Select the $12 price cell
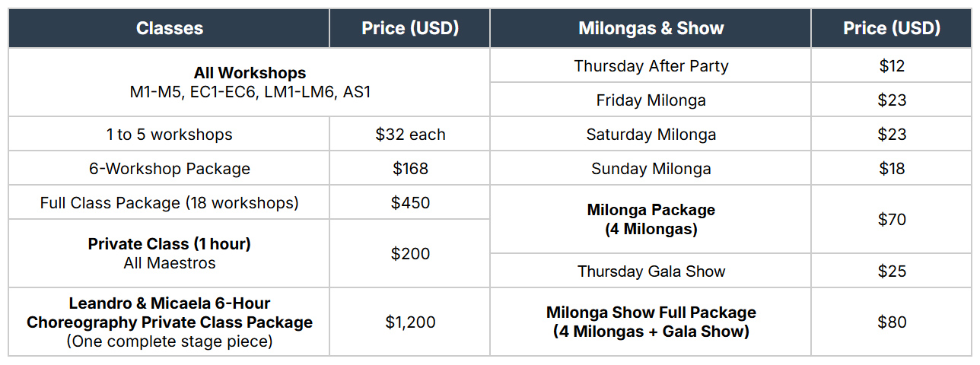 [x=891, y=66]
